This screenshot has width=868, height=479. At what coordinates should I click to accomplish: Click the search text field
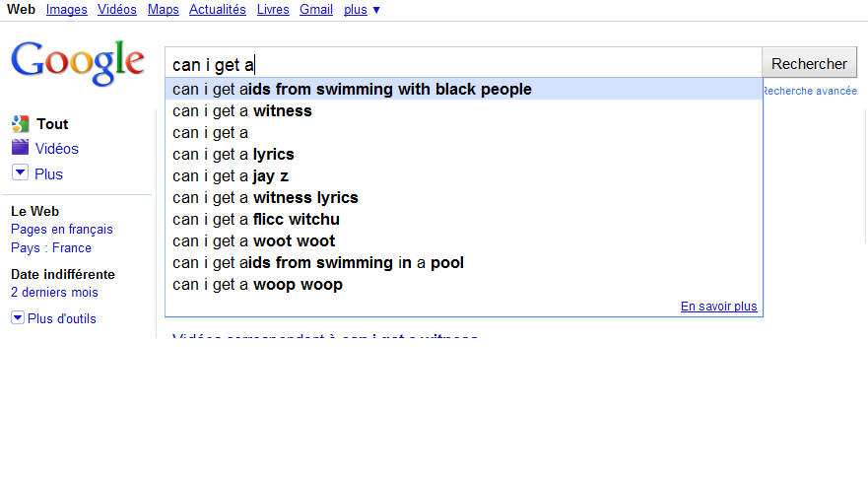click(x=463, y=65)
